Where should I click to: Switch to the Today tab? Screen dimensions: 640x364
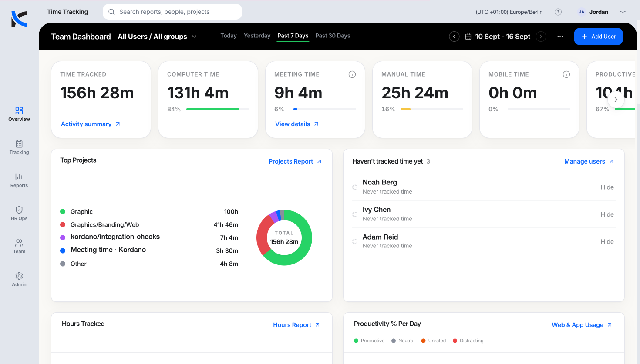pyautogui.click(x=229, y=36)
